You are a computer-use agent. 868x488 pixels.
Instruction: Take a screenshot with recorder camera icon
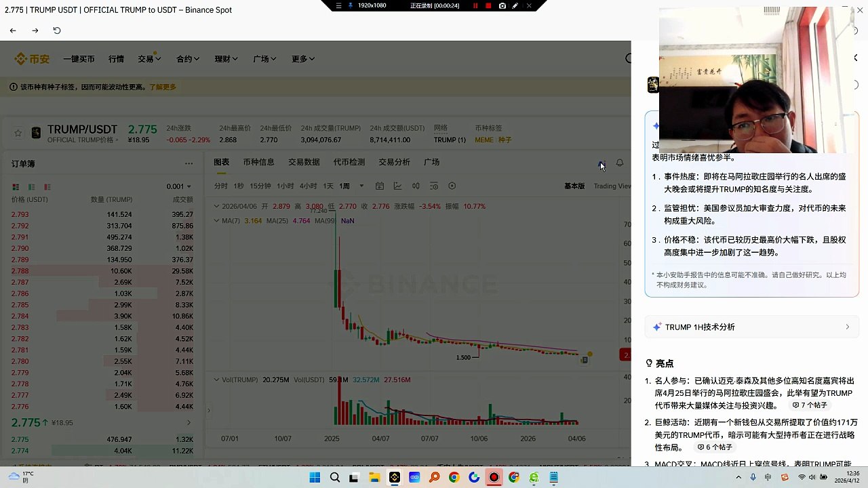coord(502,5)
